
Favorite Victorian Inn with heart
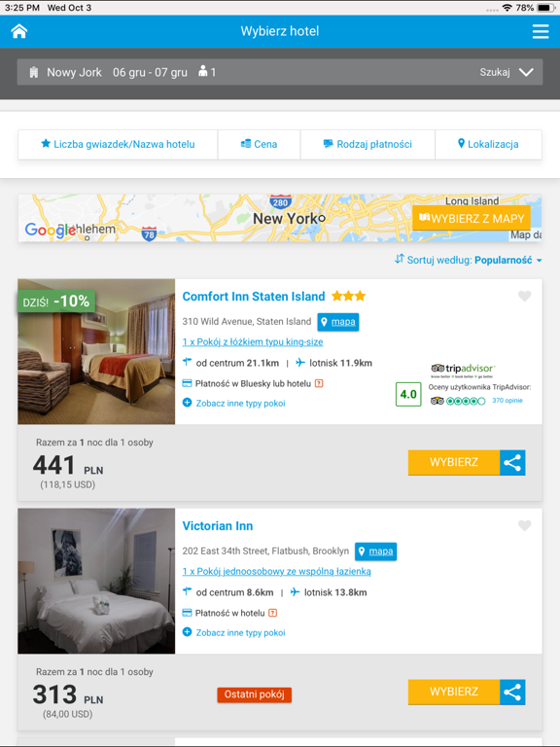pyautogui.click(x=524, y=525)
